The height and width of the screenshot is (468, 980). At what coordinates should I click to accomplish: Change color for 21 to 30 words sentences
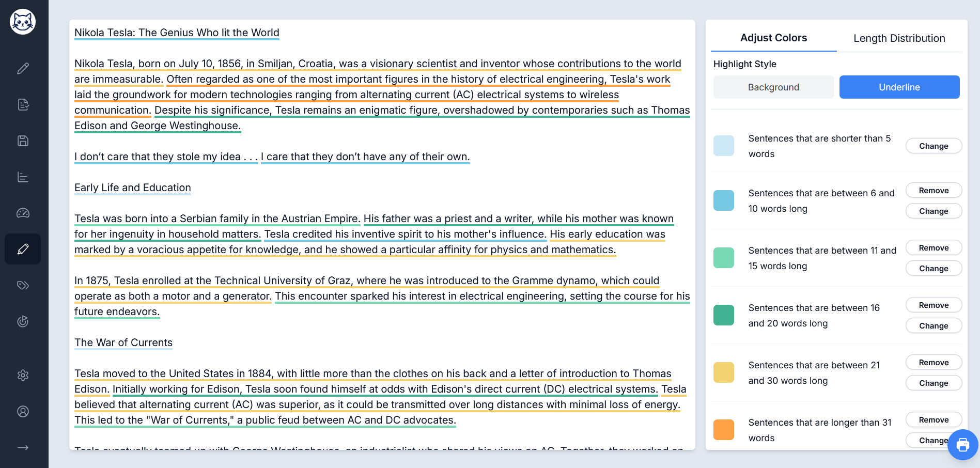tap(934, 383)
